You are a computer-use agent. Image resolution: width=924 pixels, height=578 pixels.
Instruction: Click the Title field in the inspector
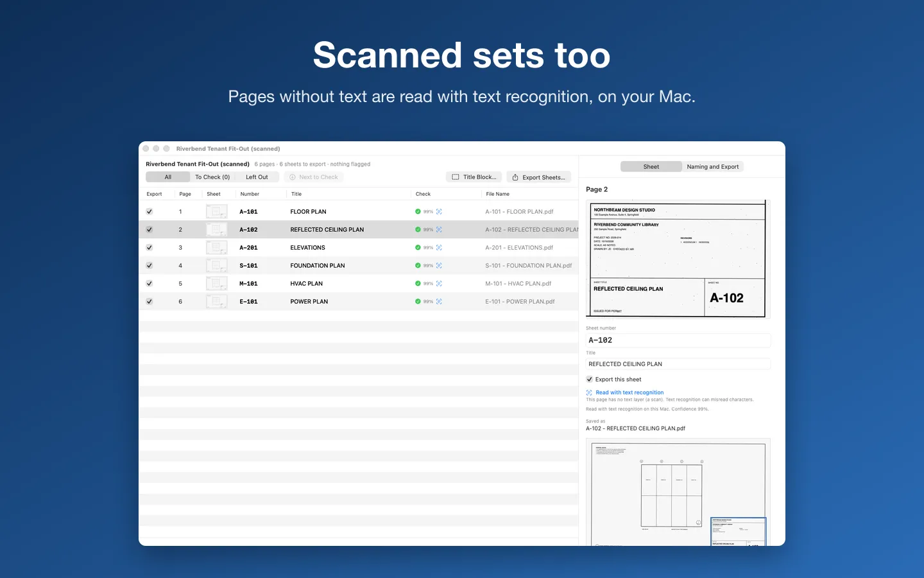pyautogui.click(x=678, y=364)
